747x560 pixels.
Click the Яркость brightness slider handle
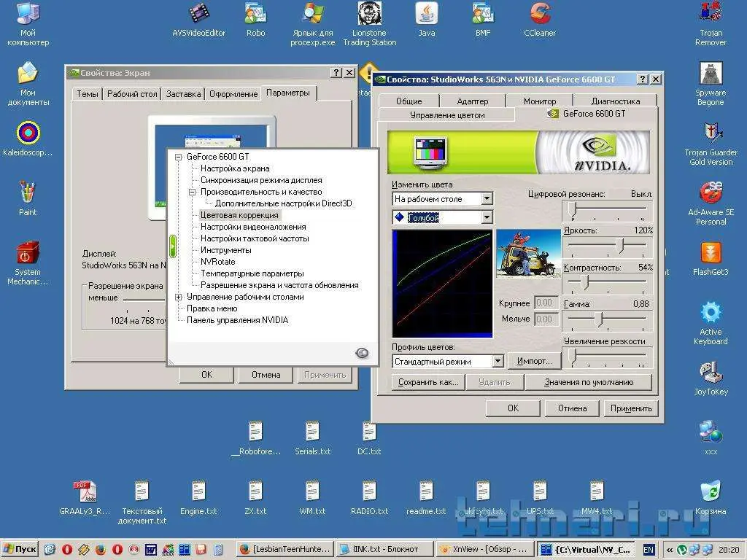(622, 246)
